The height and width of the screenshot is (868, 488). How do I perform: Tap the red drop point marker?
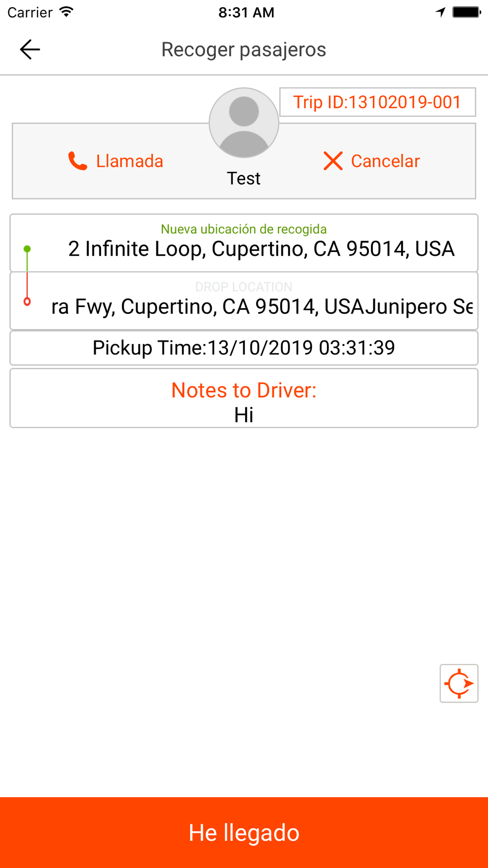coord(27,302)
